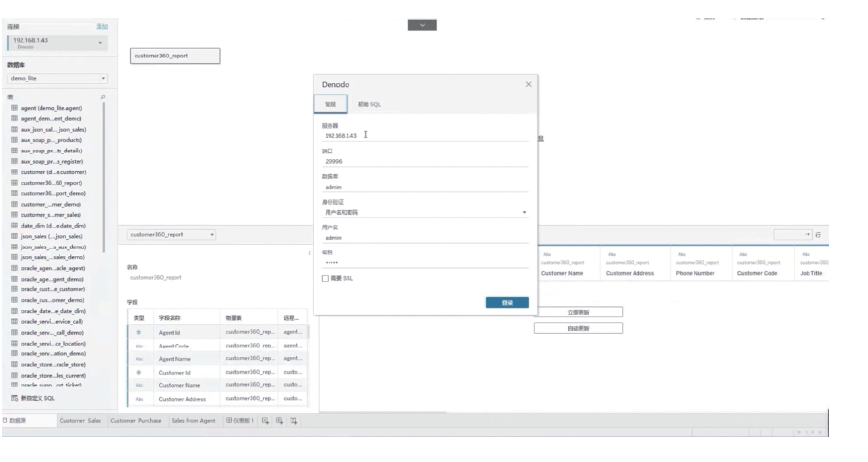
Task: Click the Abc type icon for Agent Name field
Action: (x=139, y=359)
